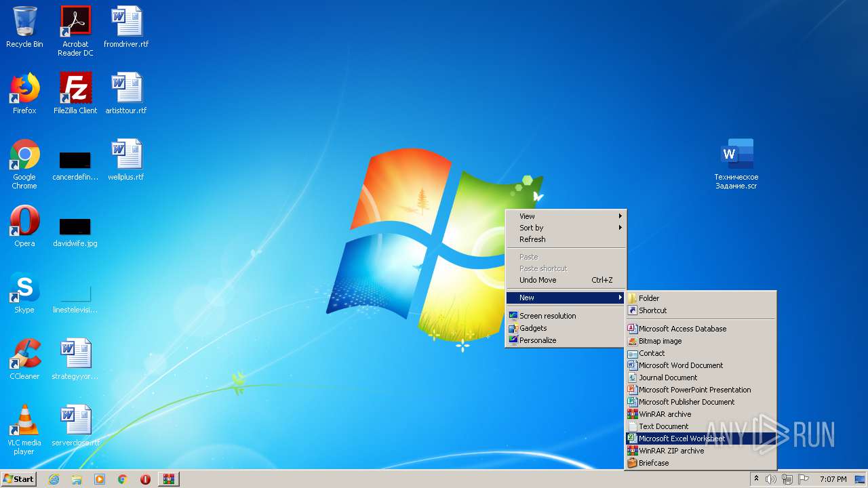Select CCleaner desktop shortcut
868x488 pixels.
click(24, 359)
